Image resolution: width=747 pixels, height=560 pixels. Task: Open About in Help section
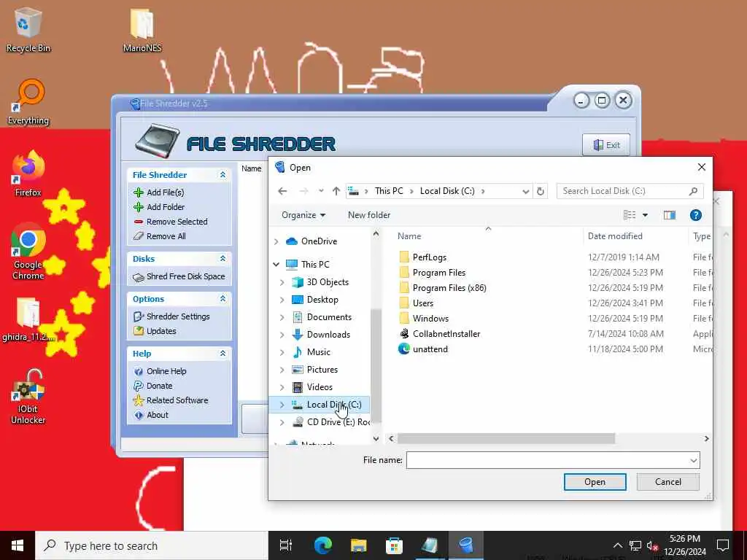tap(158, 415)
